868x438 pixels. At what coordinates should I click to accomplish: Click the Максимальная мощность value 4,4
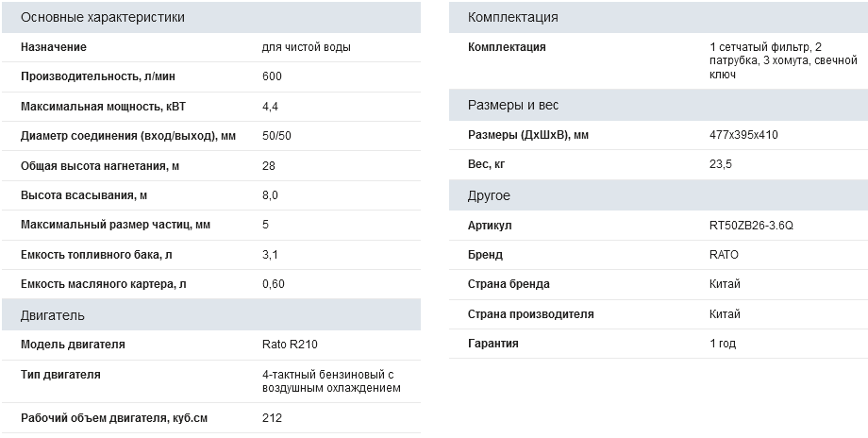coord(270,106)
